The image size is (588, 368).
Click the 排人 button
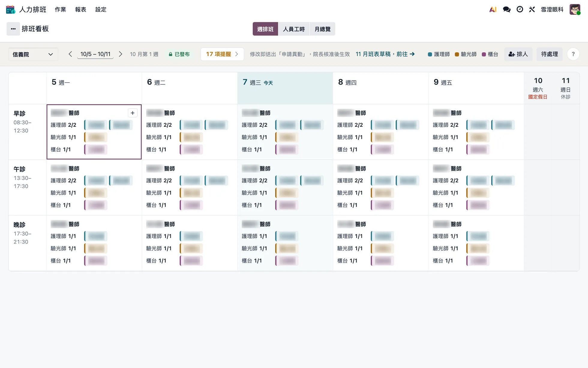(518, 54)
